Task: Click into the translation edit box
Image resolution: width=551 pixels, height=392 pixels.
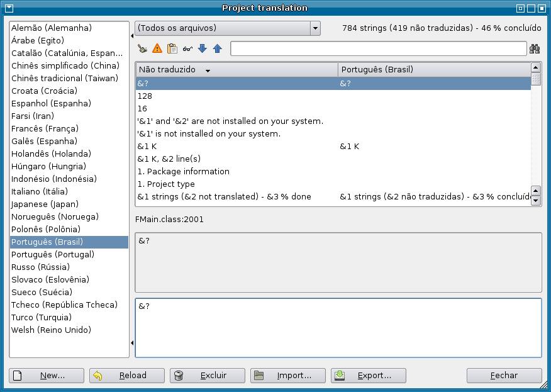Action: (x=338, y=328)
